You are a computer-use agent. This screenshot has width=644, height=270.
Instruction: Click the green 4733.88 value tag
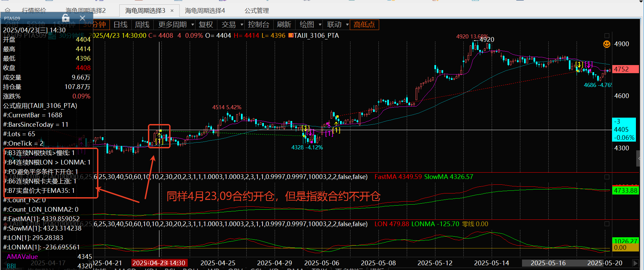pos(625,190)
